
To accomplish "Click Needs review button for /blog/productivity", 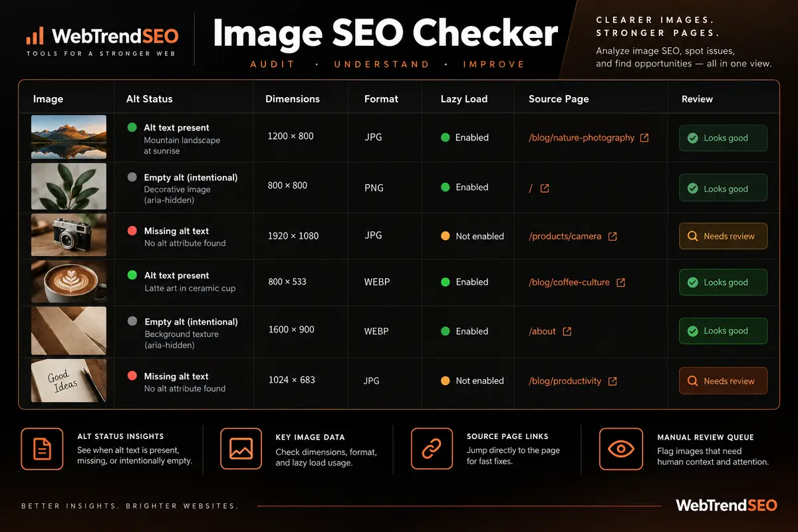I will (723, 381).
